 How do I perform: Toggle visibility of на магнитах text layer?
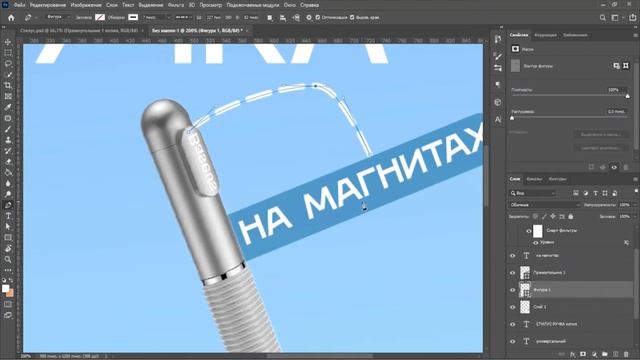pos(513,256)
